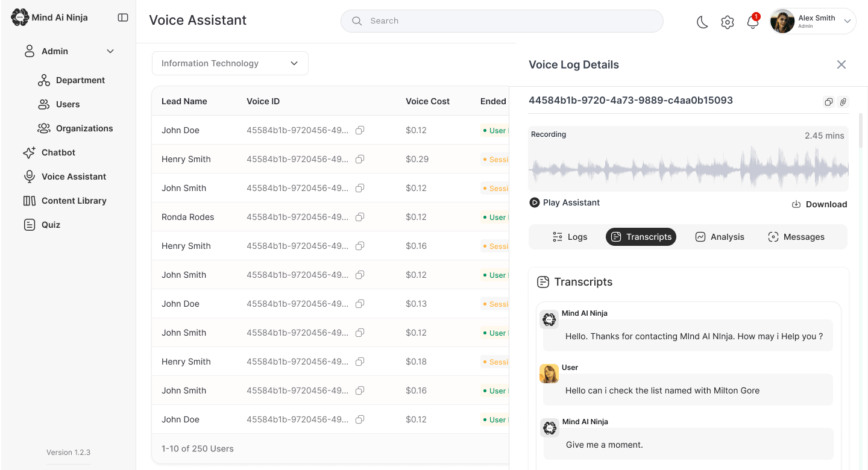The image size is (868, 470).
Task: Click voice cost $0.13
Action: [416, 304]
